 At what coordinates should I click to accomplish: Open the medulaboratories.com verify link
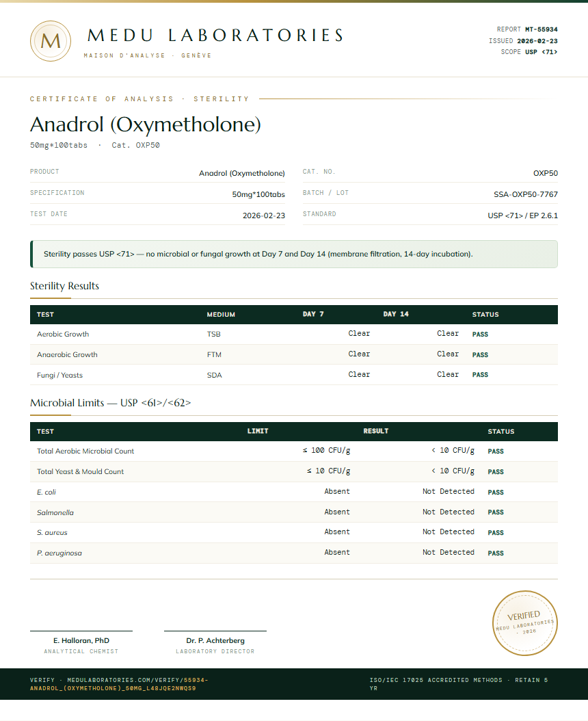click(x=119, y=684)
